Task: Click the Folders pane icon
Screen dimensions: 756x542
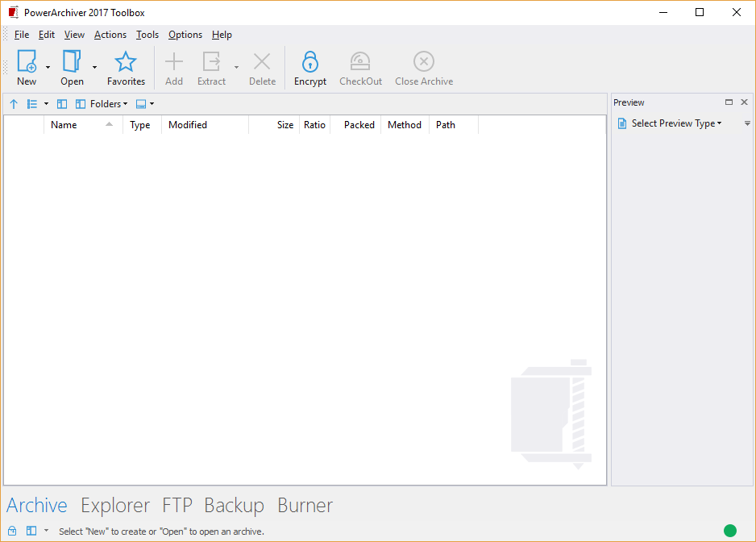Action: tap(81, 104)
